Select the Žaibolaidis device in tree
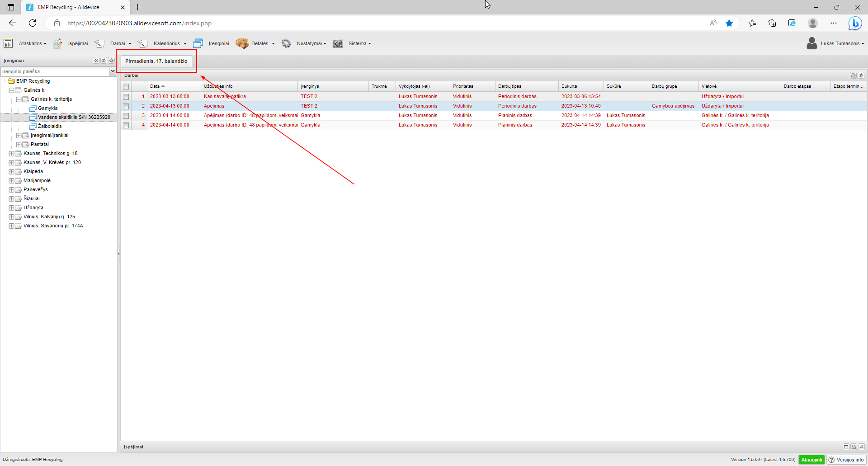The height and width of the screenshot is (466, 868). coord(50,127)
